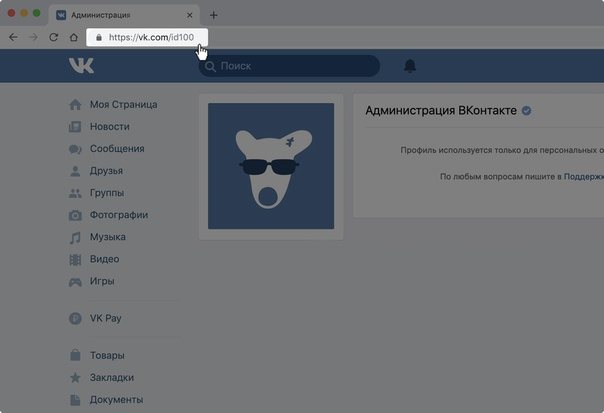Click the browser forward arrow

(34, 37)
